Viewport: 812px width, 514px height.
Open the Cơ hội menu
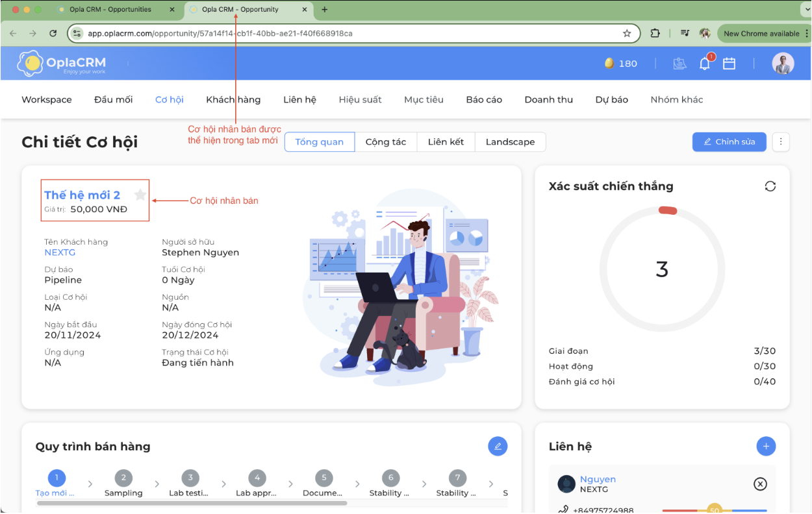pyautogui.click(x=170, y=99)
